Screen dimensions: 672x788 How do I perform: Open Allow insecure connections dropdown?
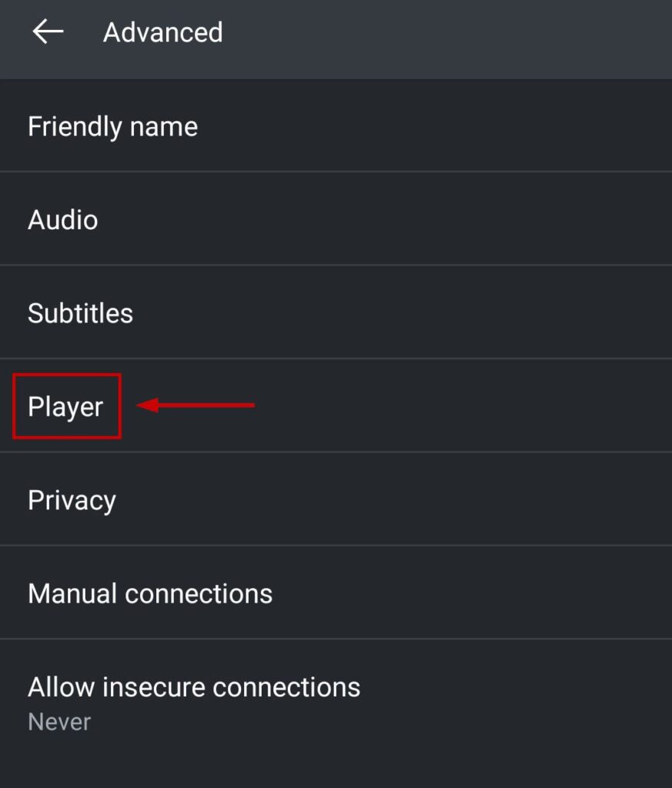tap(194, 686)
